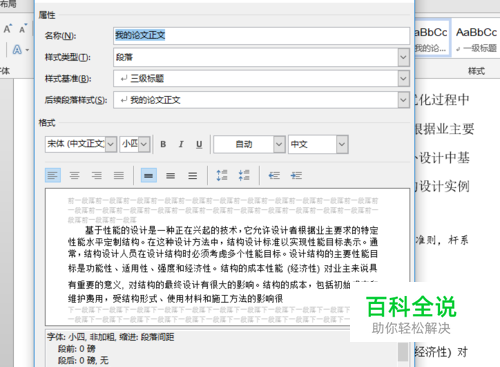Click the 设计实例 text in document

445,186
